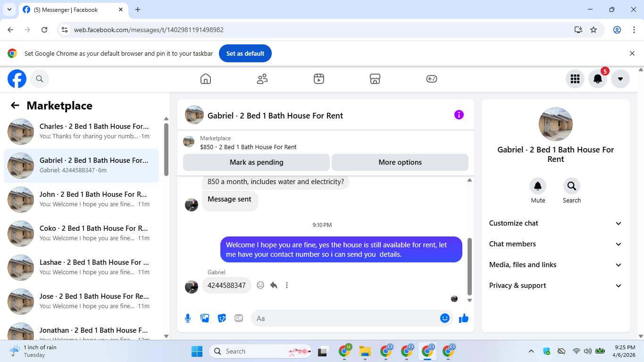This screenshot has width=644, height=362.
Task: Open More options button
Action: 400,162
